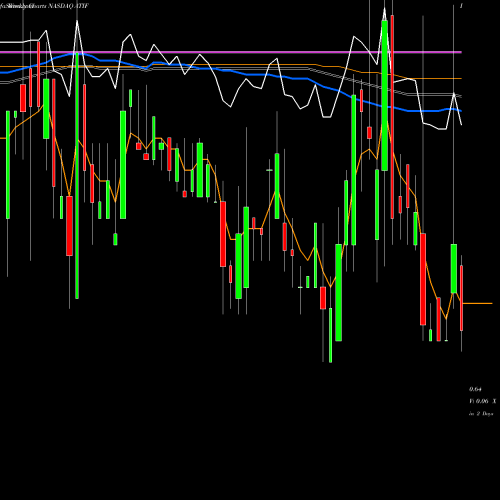Click the NASDAQ ATIF chart title text
Image resolution: width=500 pixels, height=500 pixels.
pos(69,6)
